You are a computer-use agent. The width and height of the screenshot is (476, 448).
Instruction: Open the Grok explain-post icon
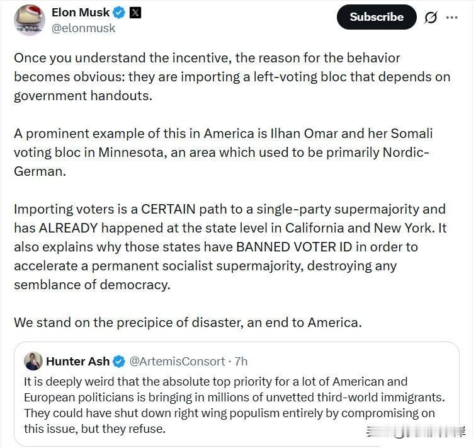431,18
